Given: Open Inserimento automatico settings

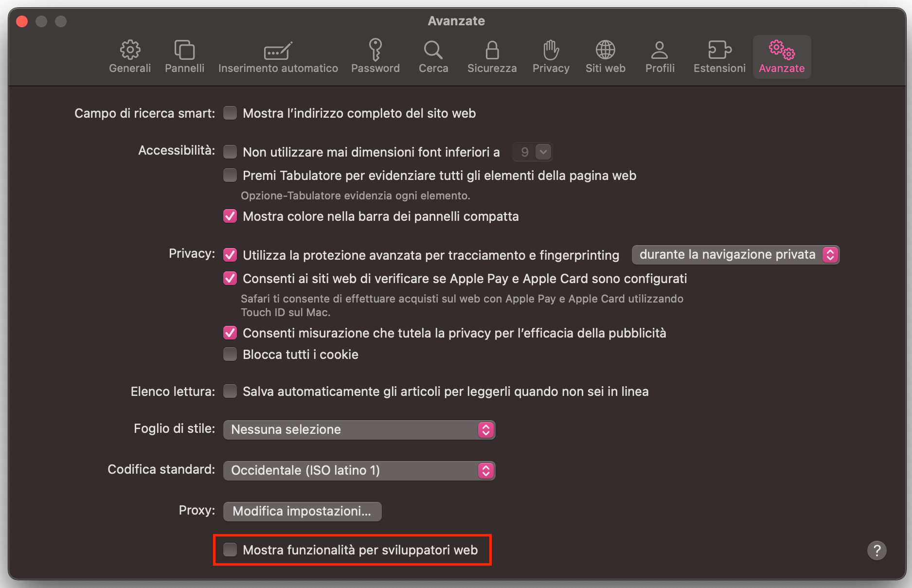Looking at the screenshot, I should [278, 56].
